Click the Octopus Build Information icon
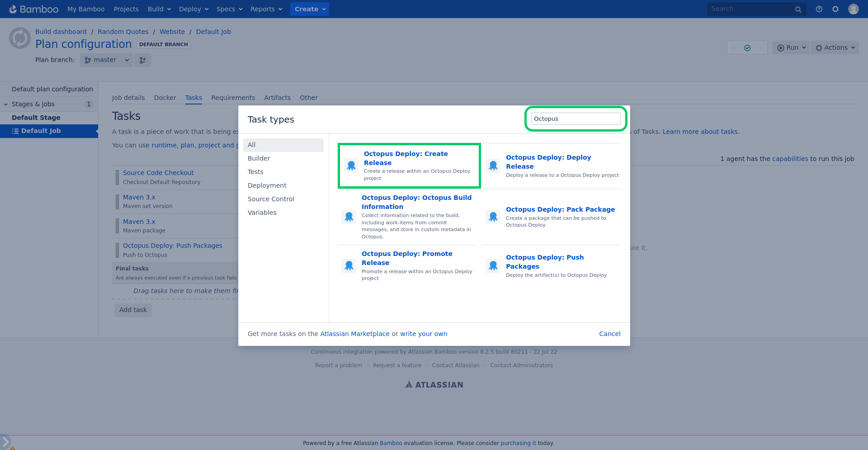The height and width of the screenshot is (450, 868). point(349,217)
